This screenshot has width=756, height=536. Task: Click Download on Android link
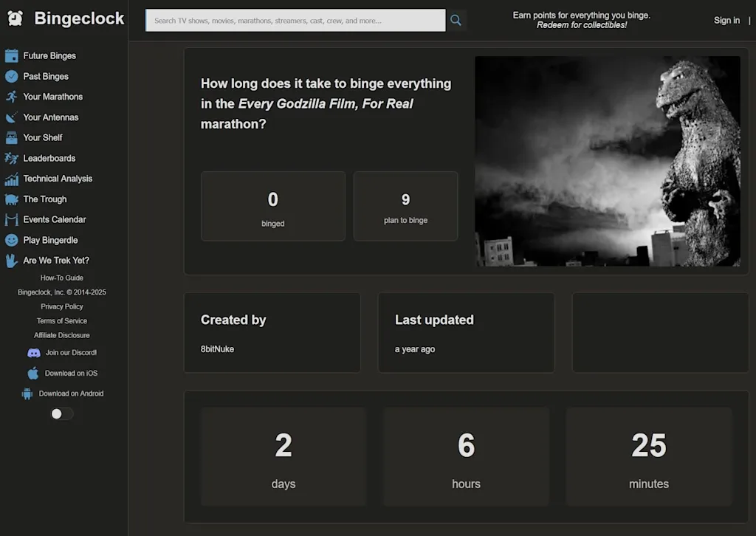[x=72, y=394]
